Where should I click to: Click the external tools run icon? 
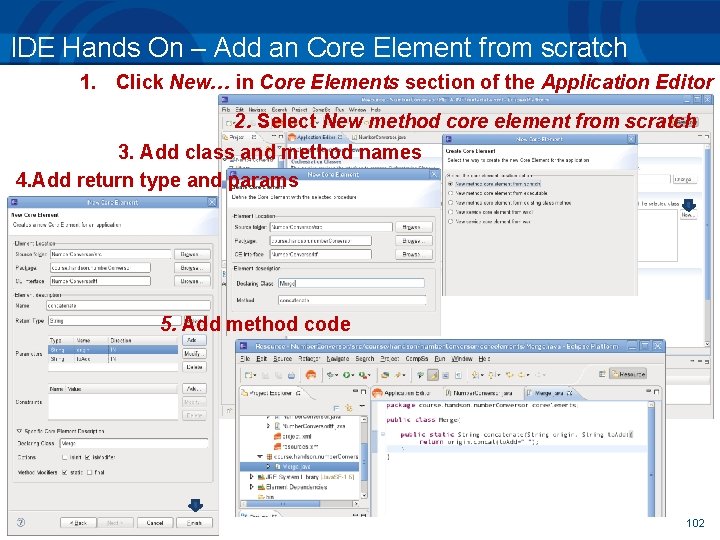pos(362,375)
